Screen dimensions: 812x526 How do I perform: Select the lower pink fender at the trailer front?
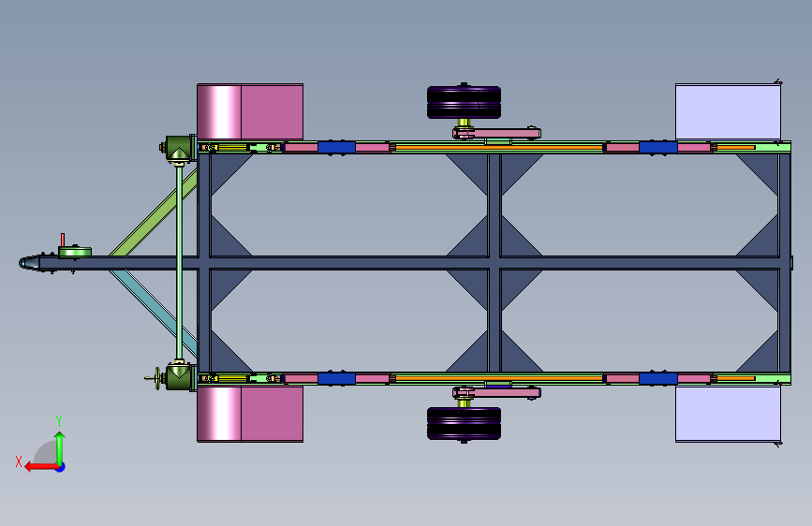(x=250, y=414)
